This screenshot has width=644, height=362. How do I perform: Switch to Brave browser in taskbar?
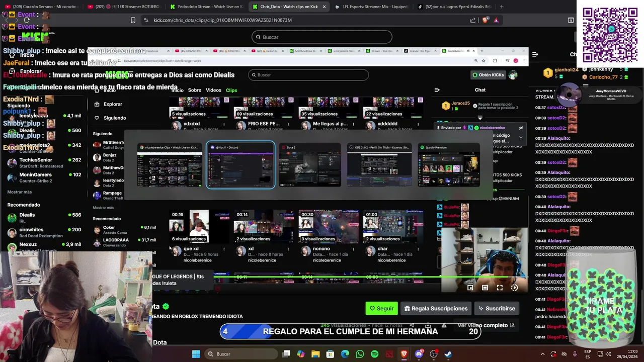[x=404, y=354]
